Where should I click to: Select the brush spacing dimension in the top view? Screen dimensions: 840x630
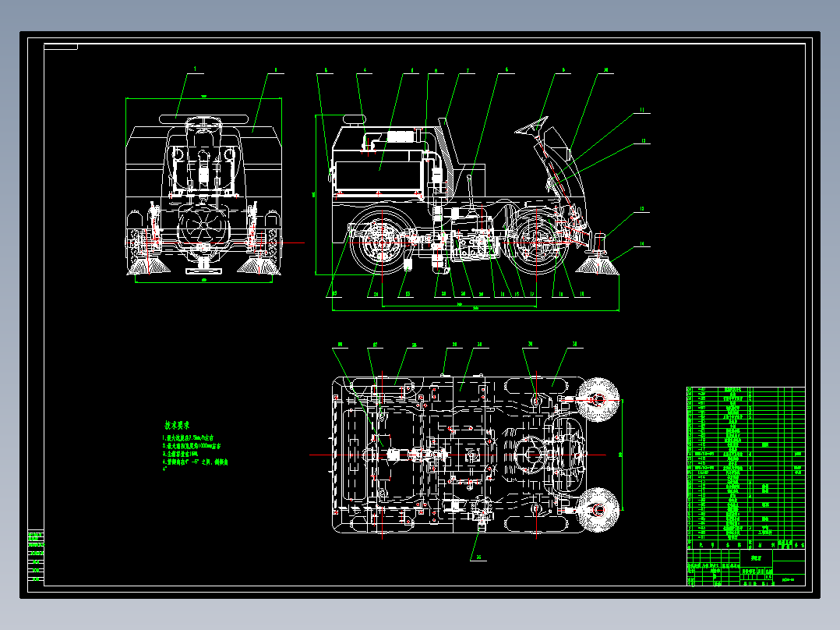[621, 455]
